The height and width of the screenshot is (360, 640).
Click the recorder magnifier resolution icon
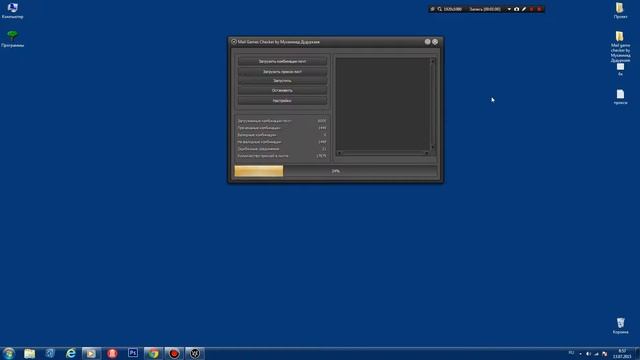click(x=440, y=9)
